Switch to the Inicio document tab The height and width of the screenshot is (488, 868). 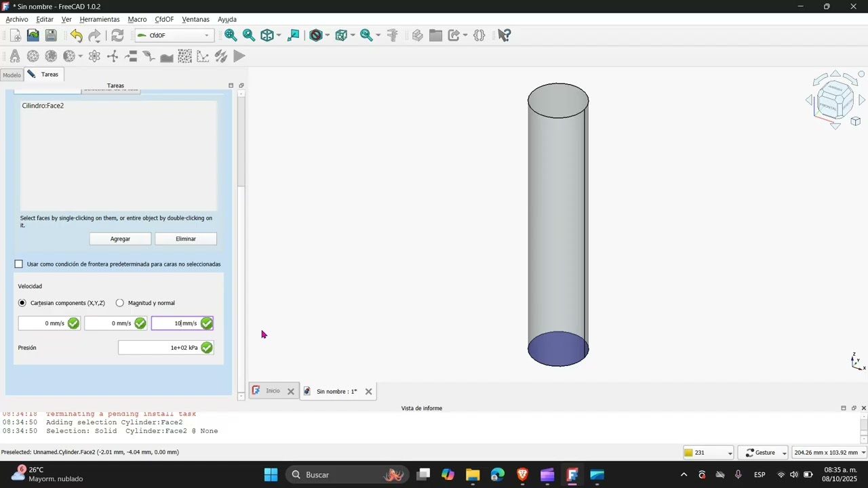tap(273, 391)
